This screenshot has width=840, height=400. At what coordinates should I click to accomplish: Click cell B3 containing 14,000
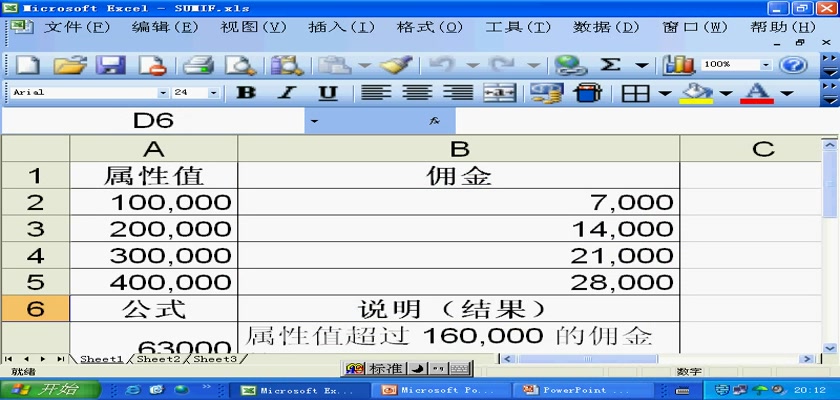(458, 229)
